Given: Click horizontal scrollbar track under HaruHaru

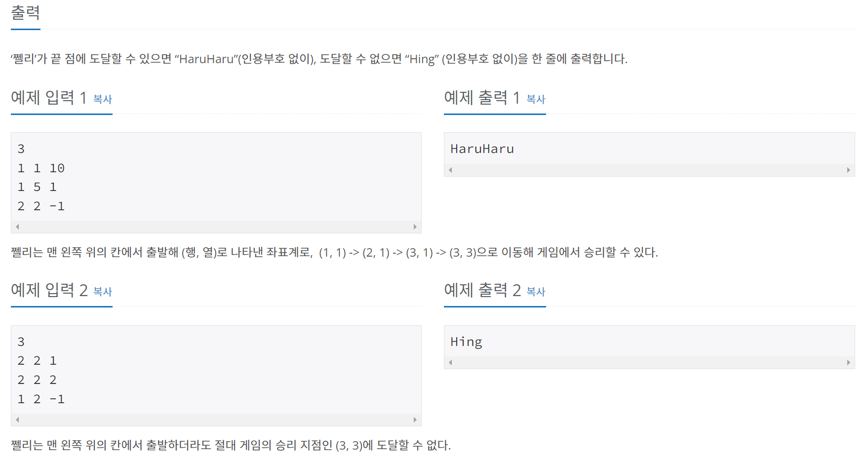Looking at the screenshot, I should (649, 170).
